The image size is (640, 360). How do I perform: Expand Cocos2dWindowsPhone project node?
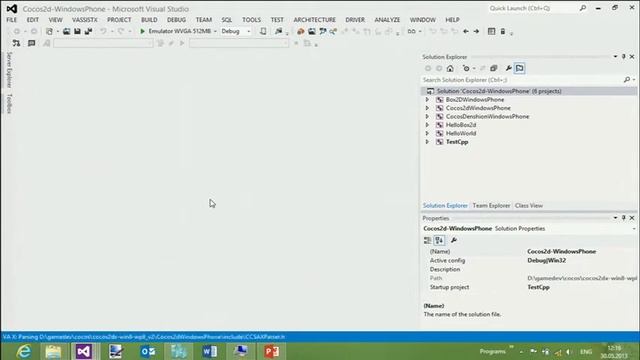pyautogui.click(x=427, y=108)
